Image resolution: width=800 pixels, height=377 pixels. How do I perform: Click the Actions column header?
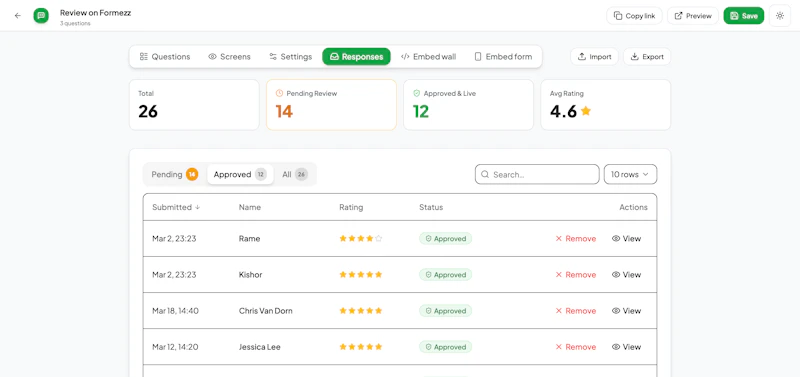[x=633, y=207]
